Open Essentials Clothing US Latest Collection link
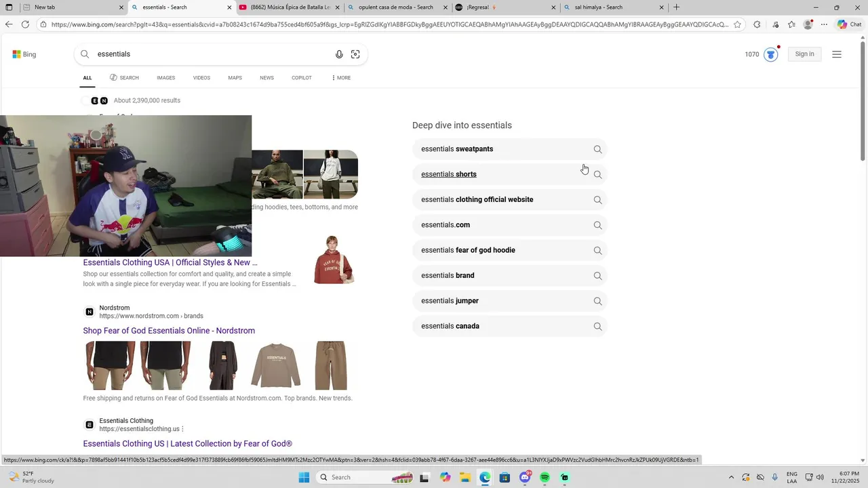Image resolution: width=868 pixels, height=488 pixels. [187, 444]
